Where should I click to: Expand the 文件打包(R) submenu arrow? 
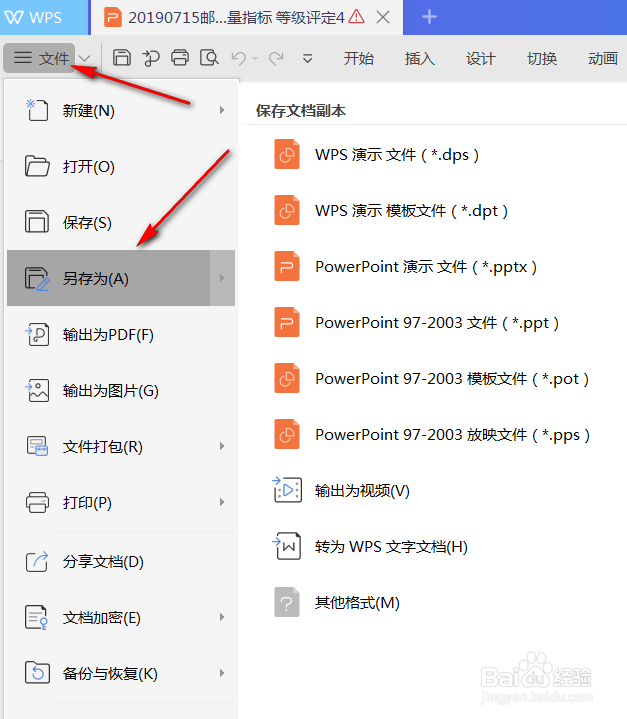tap(222, 446)
